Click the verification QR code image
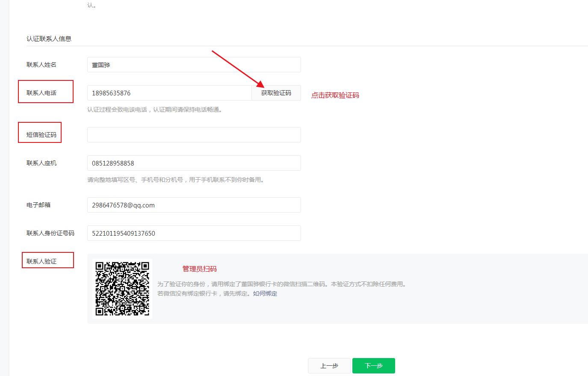The width and height of the screenshot is (588, 376). pyautogui.click(x=122, y=289)
